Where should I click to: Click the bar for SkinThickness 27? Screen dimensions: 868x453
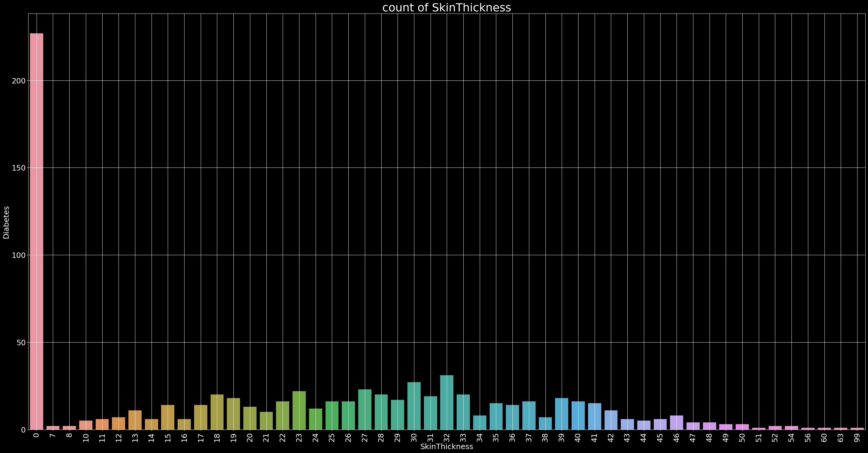click(365, 409)
